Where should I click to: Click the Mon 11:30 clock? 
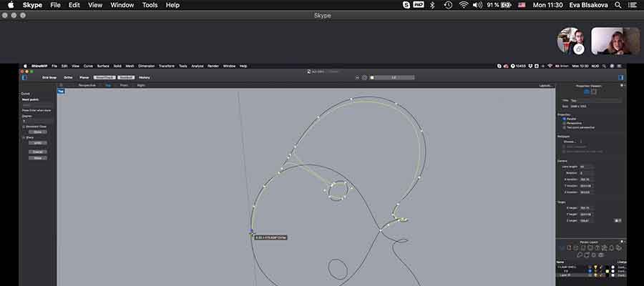[x=547, y=5]
